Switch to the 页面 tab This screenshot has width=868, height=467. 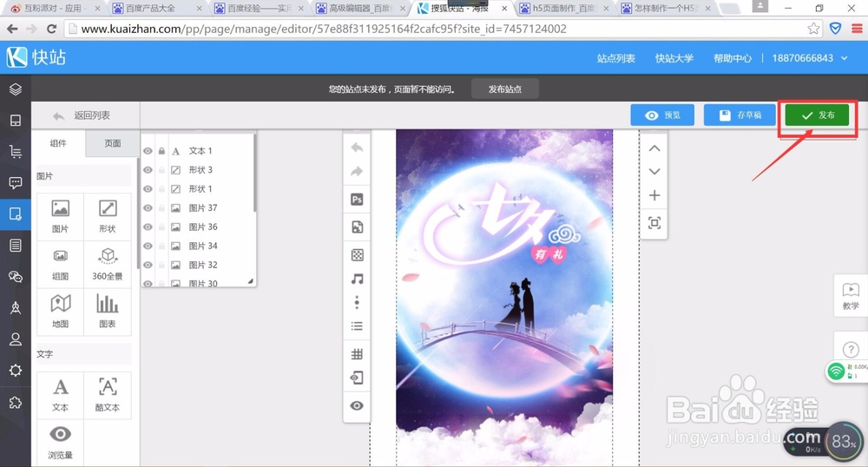[x=112, y=143]
